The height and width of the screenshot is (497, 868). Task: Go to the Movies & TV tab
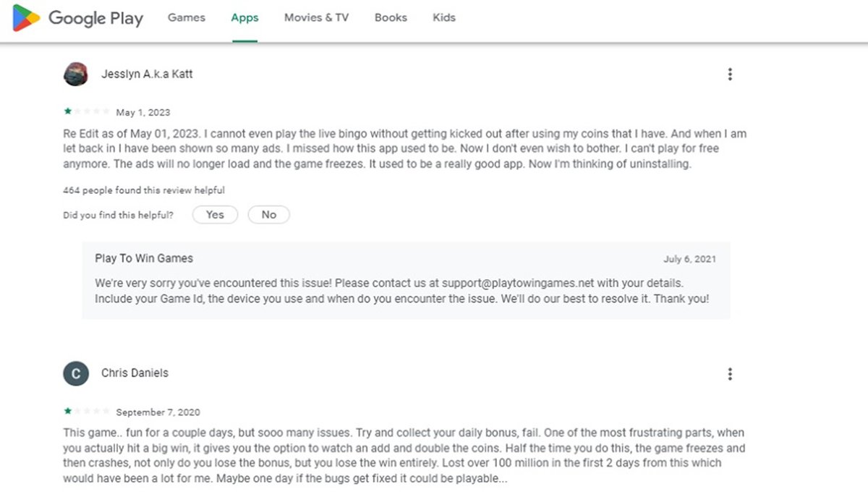(x=316, y=17)
